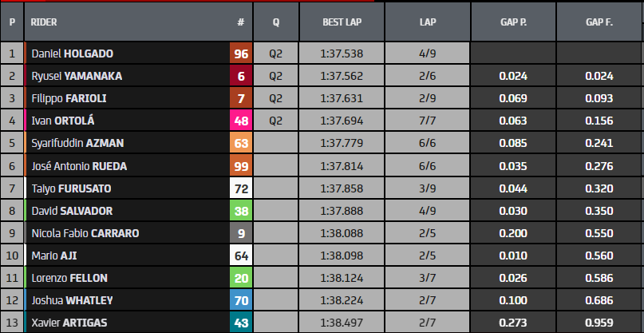Click the crimson number 6 badge

pyautogui.click(x=241, y=77)
